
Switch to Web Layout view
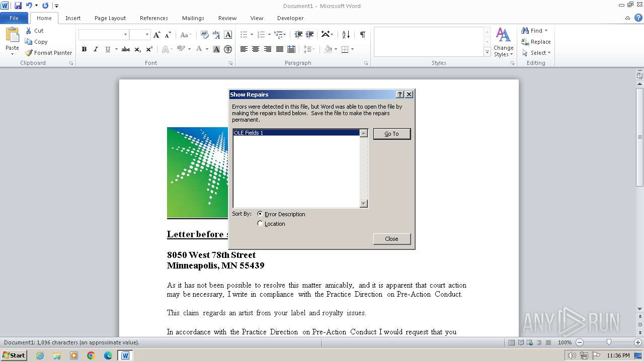tap(530, 342)
